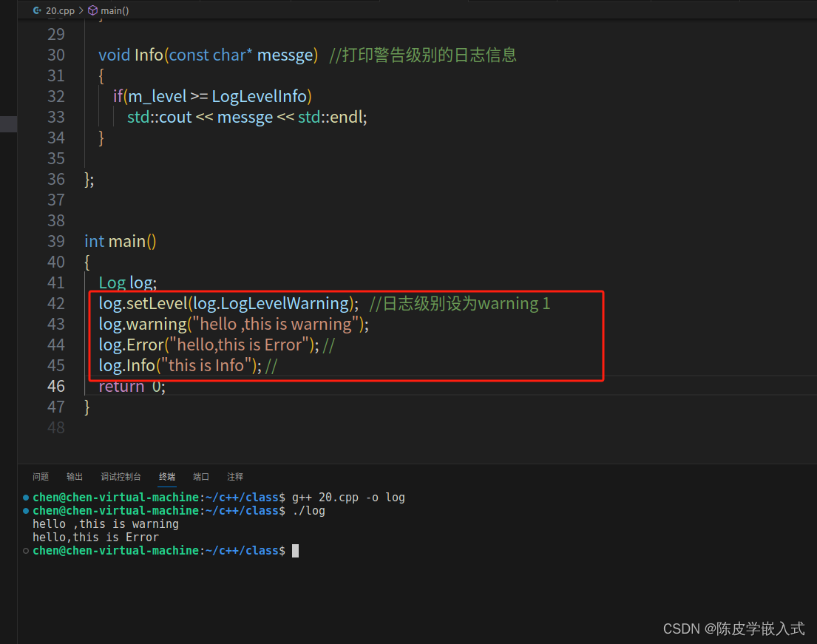Place cursor at the active terminal prompt
Viewport: 817px width, 644px height.
coord(294,550)
